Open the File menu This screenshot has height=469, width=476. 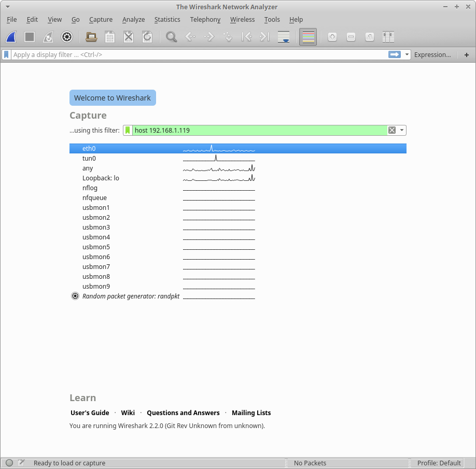tap(12, 19)
